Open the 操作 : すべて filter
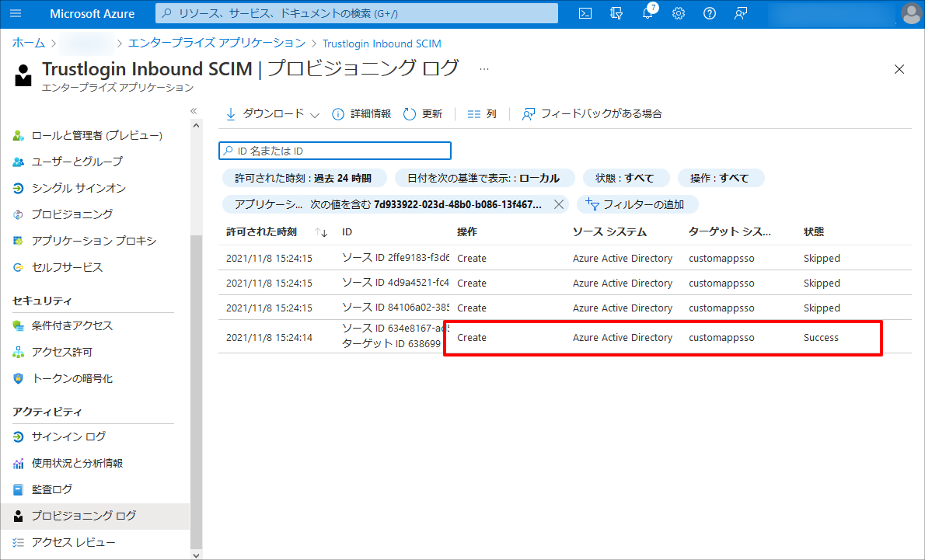 click(x=721, y=178)
